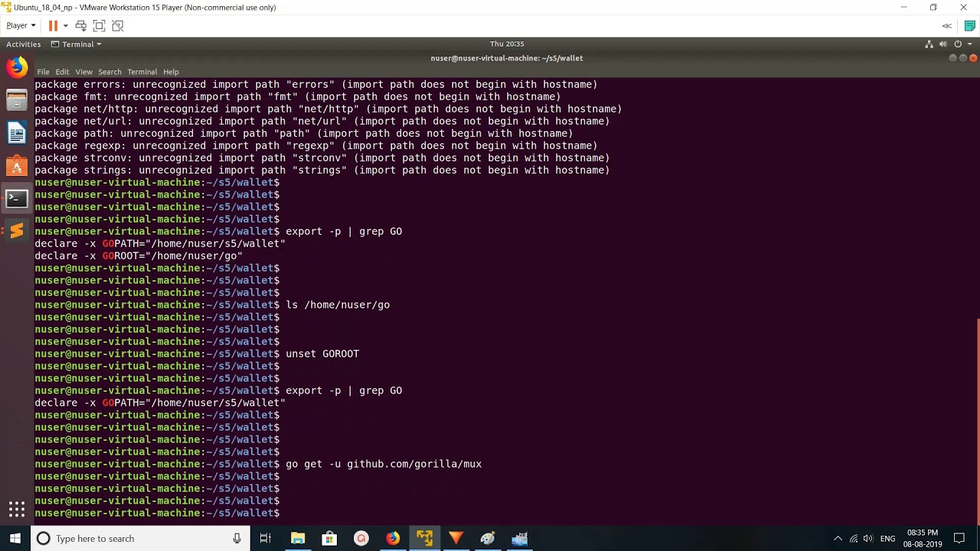
Task: Open Ubuntu network status icon
Action: pyautogui.click(x=929, y=44)
